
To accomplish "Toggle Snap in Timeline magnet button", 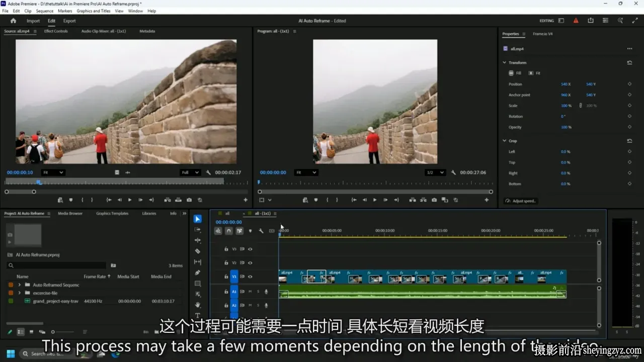I will 229,231.
